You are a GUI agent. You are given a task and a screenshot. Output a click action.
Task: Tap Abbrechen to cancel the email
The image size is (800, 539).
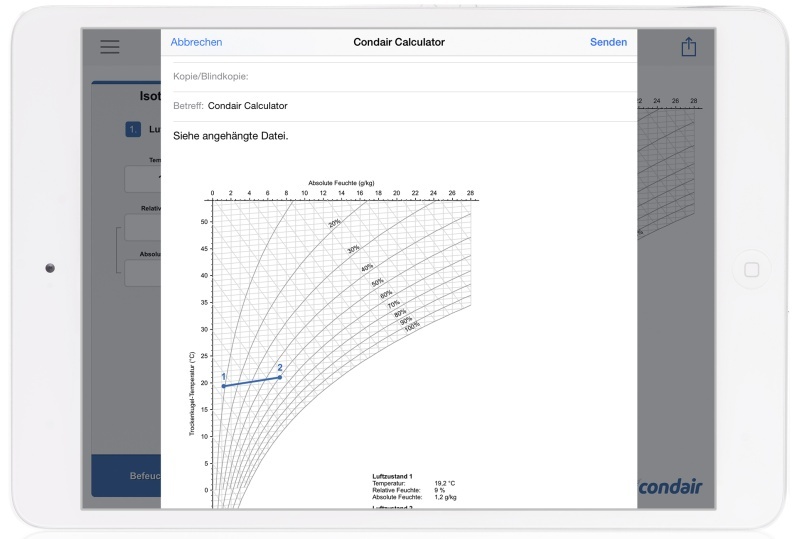[x=196, y=42]
